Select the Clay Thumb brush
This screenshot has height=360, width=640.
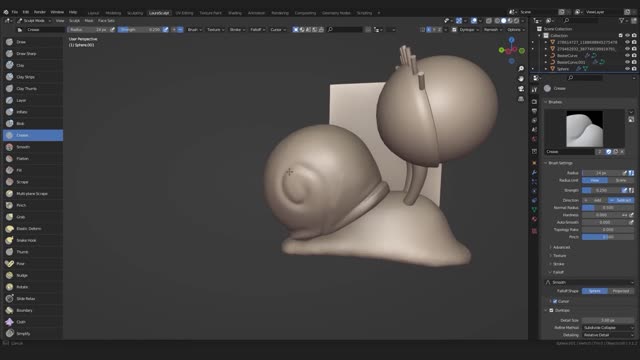pyautogui.click(x=33, y=89)
